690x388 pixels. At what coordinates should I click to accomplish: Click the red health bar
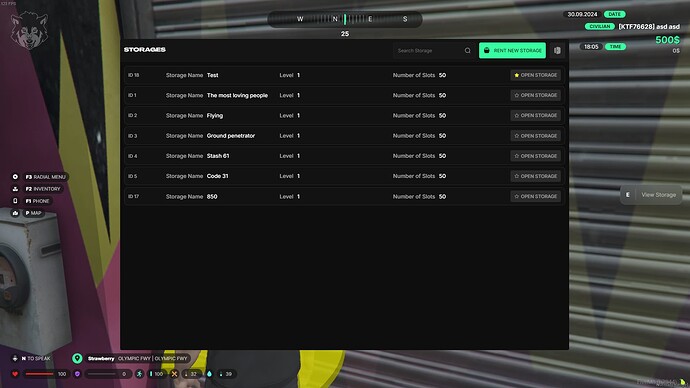tap(40, 374)
